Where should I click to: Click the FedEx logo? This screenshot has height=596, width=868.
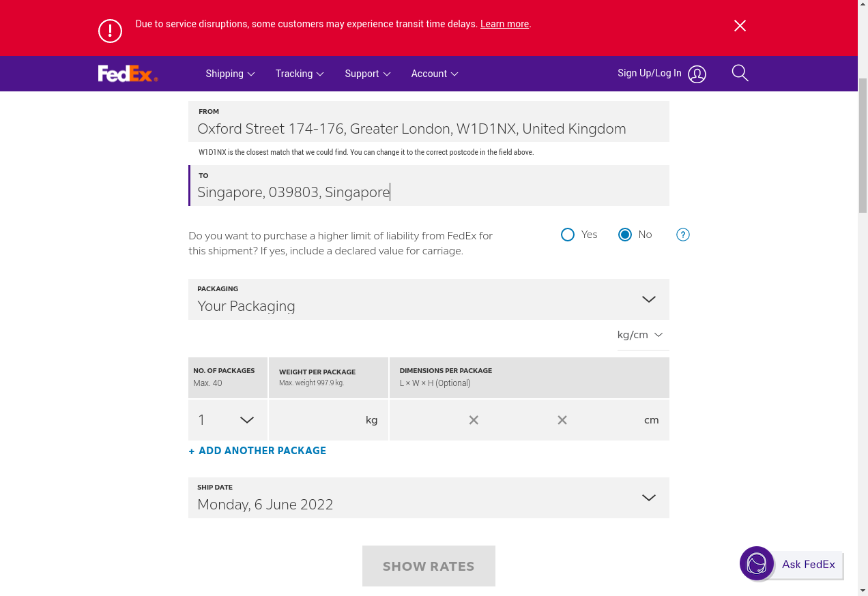(128, 74)
